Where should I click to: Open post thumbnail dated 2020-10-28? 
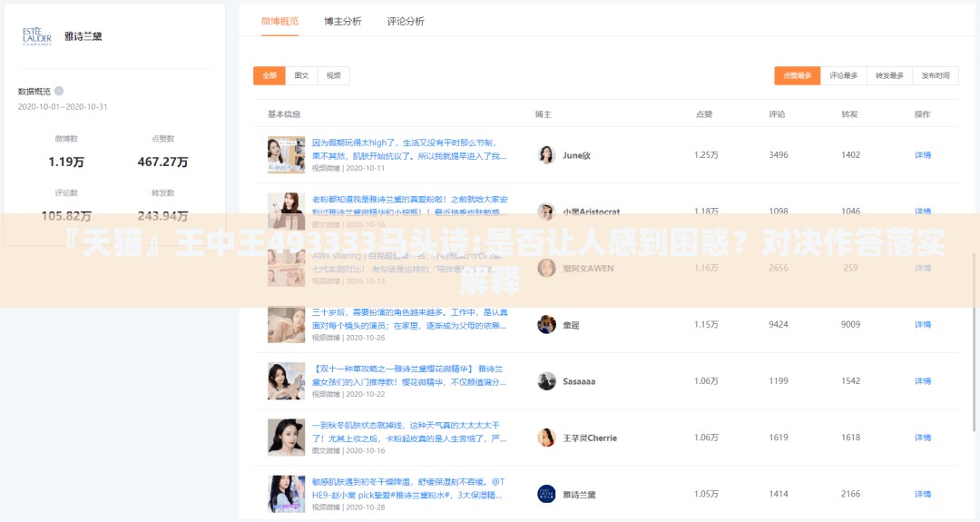tap(286, 494)
